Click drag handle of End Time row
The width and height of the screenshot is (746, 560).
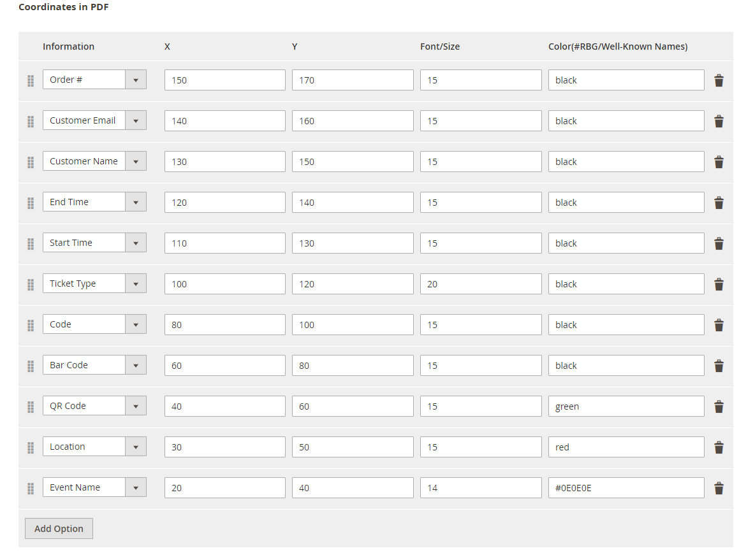31,203
